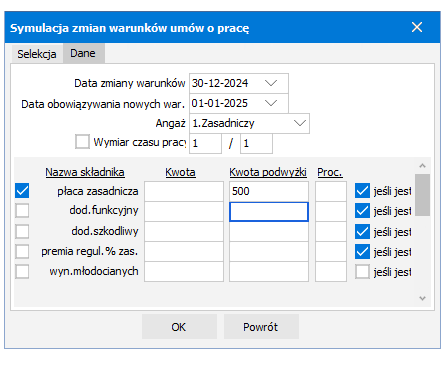Click the Nazwa składnika column header
The width and height of the screenshot is (446, 366).
[x=85, y=172]
